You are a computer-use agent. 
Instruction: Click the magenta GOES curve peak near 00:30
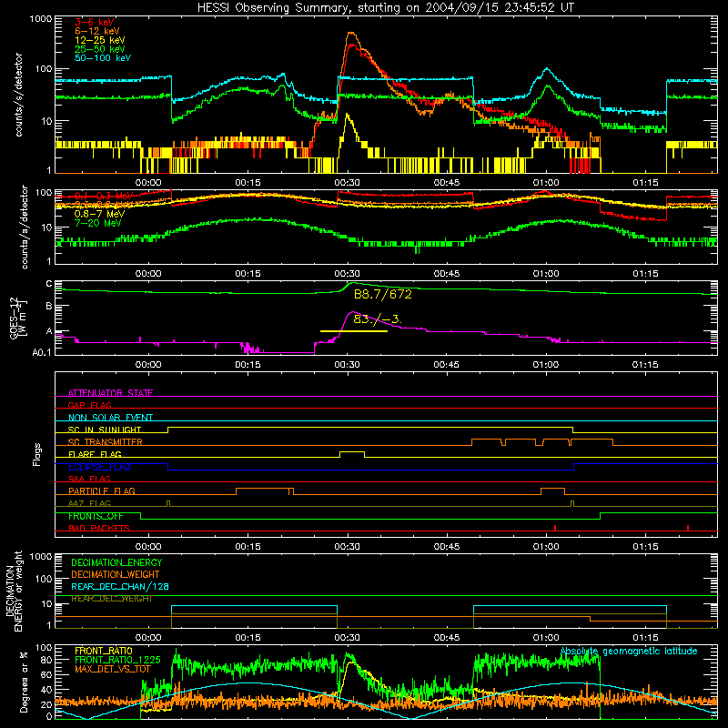coord(353,312)
